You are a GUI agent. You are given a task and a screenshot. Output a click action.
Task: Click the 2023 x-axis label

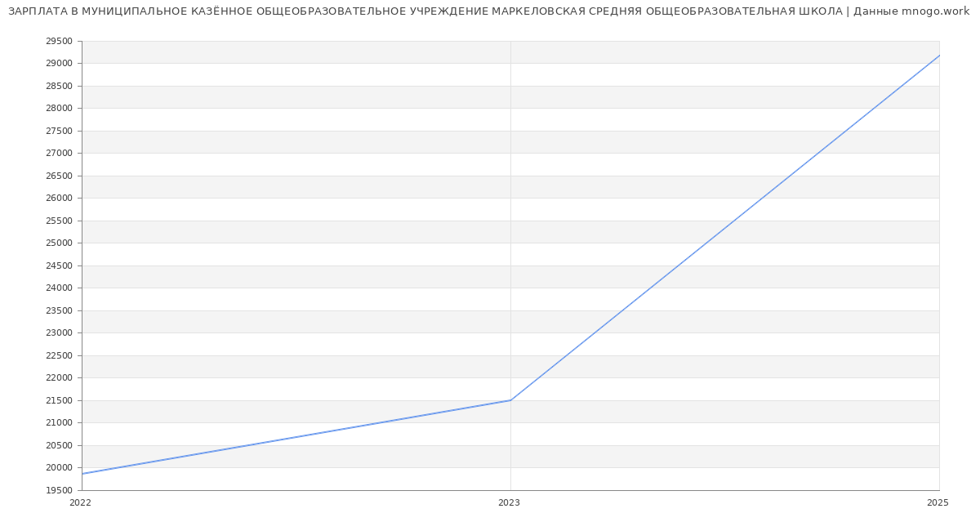[x=509, y=503]
